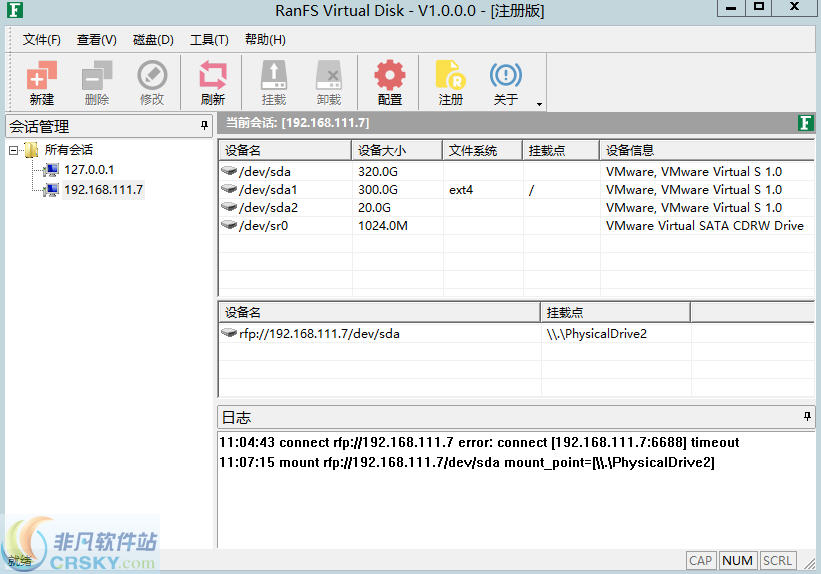Select the /dev/sr0 device row
This screenshot has width=821, height=574.
point(516,226)
